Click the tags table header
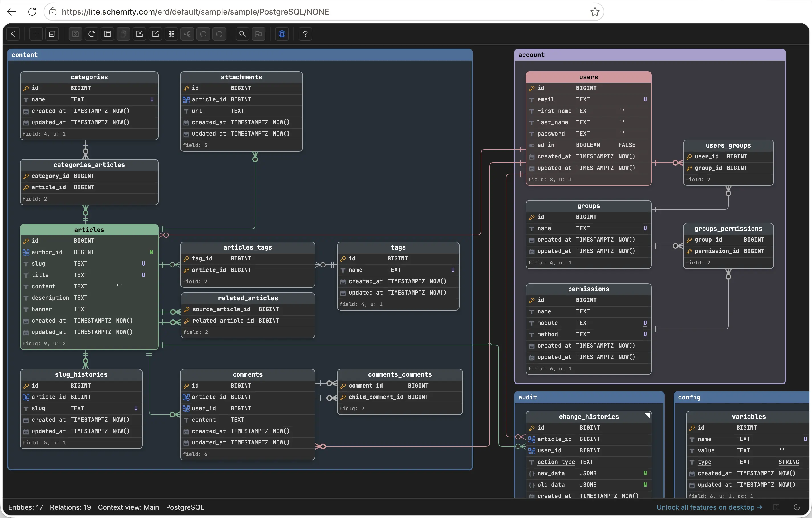The height and width of the screenshot is (518, 812). [398, 247]
